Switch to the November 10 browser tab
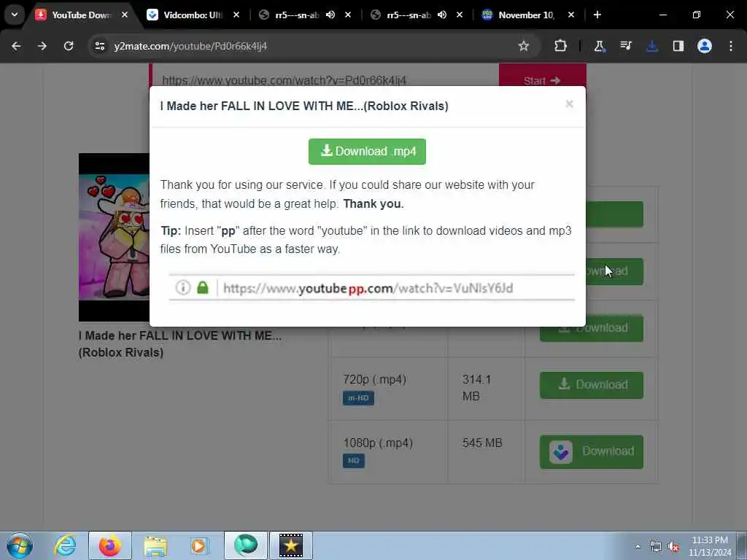The height and width of the screenshot is (560, 747). [x=526, y=15]
